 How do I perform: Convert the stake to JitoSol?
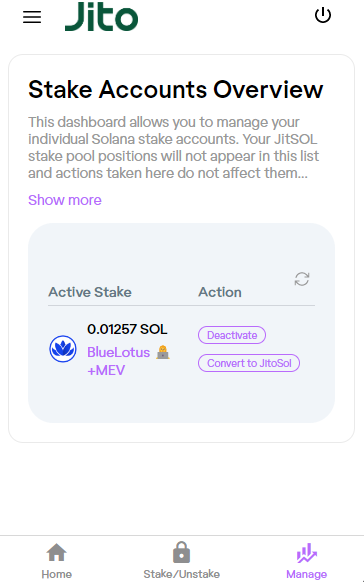pos(249,363)
